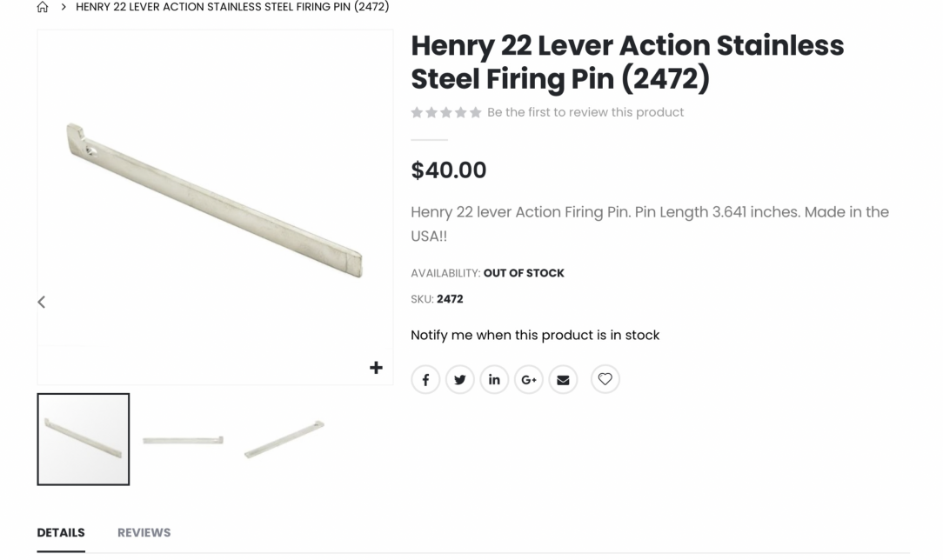Open the Details tab
Screen dimensions: 943x560
[x=61, y=532]
